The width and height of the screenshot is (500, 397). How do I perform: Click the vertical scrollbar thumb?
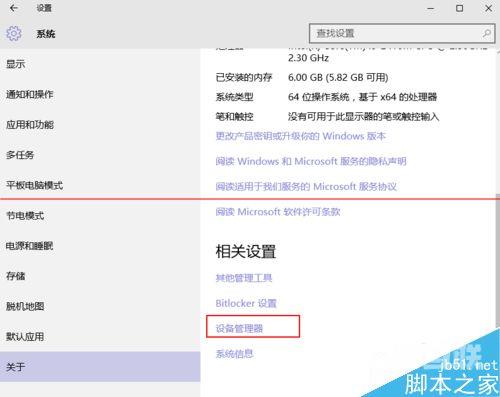pos(498,260)
